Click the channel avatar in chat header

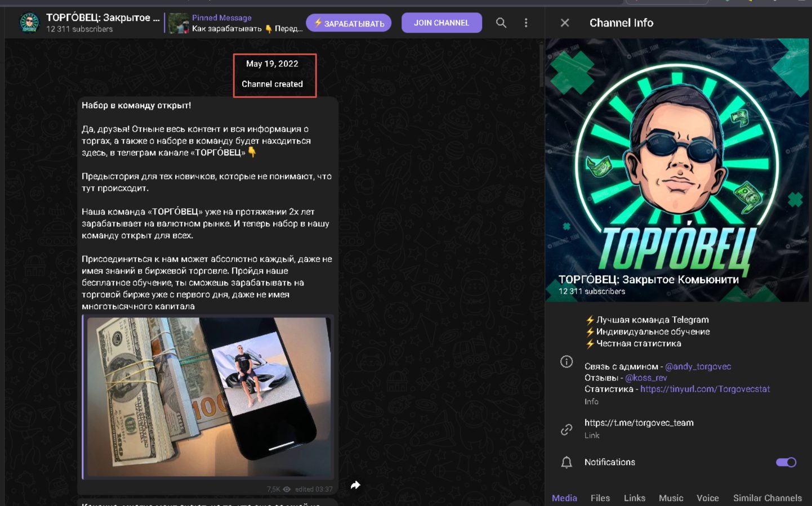pos(29,23)
